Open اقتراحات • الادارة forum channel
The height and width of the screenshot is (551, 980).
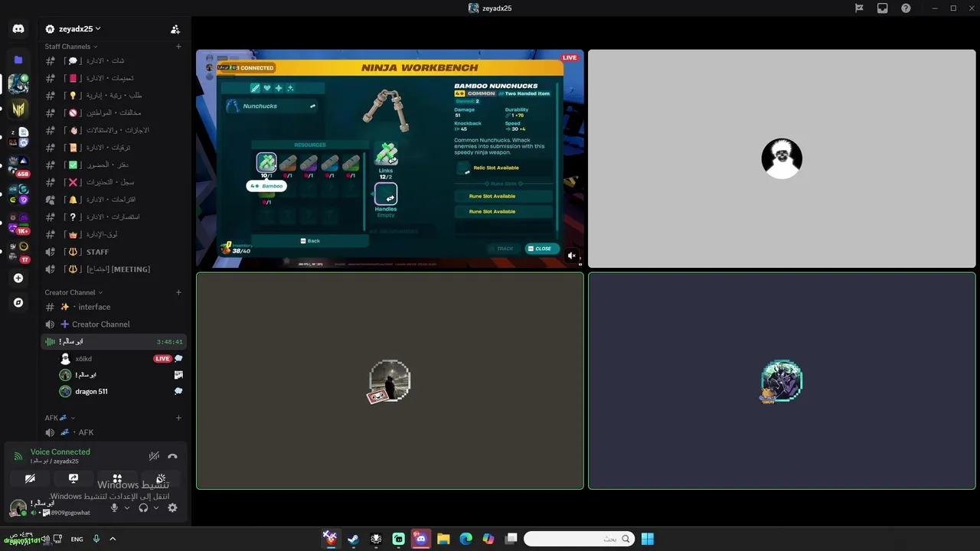[113, 200]
